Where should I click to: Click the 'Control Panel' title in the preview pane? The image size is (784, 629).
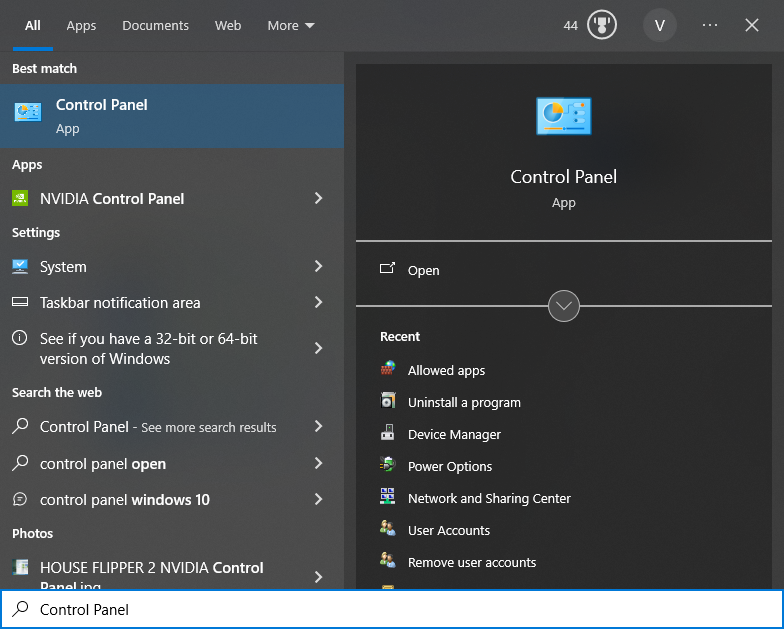click(564, 176)
